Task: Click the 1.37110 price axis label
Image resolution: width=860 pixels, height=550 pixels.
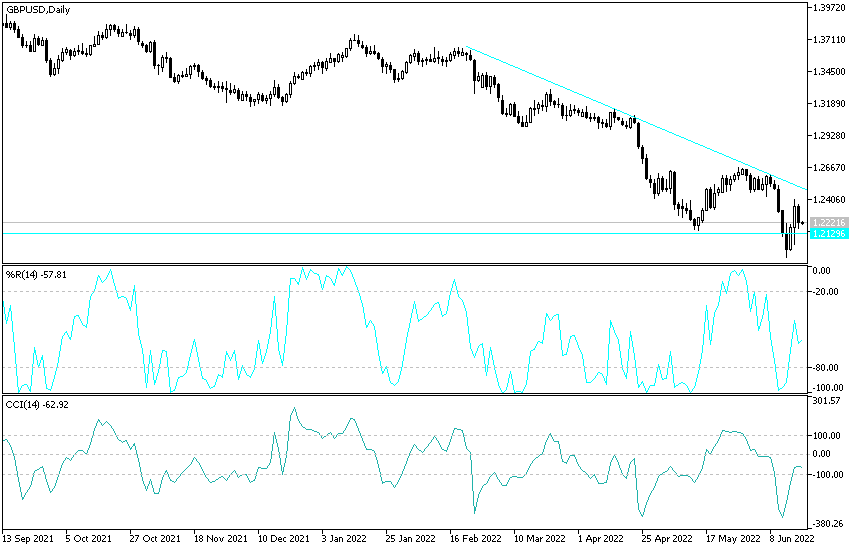Action: point(828,39)
